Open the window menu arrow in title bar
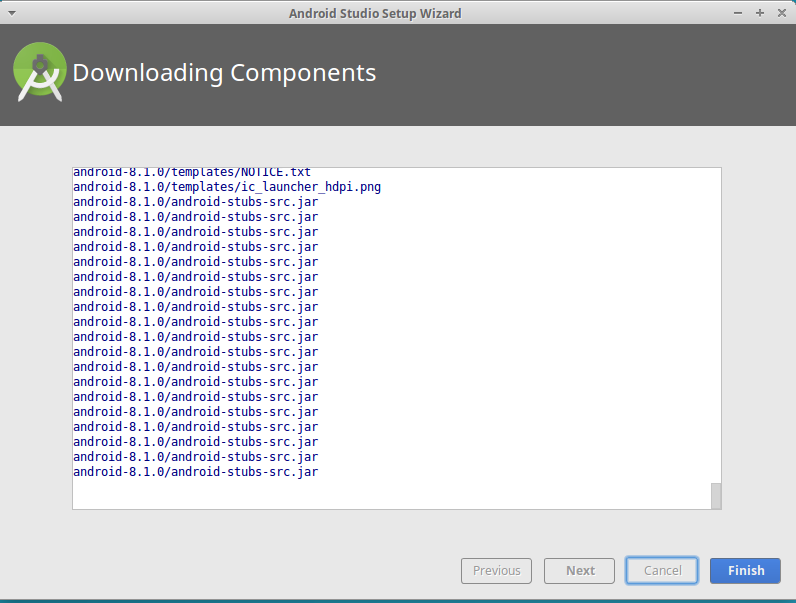Viewport: 796px width, 603px height. point(12,13)
